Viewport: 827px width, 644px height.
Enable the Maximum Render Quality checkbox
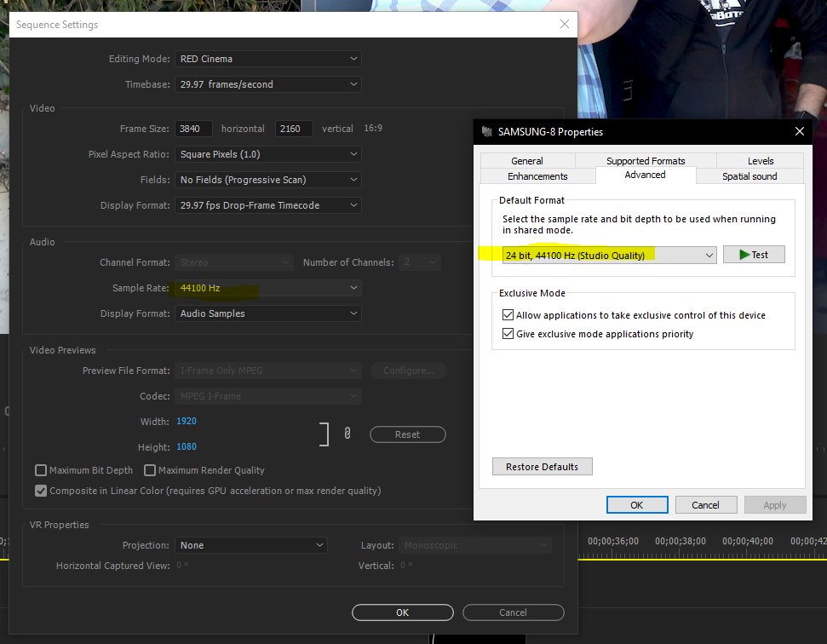coord(150,470)
